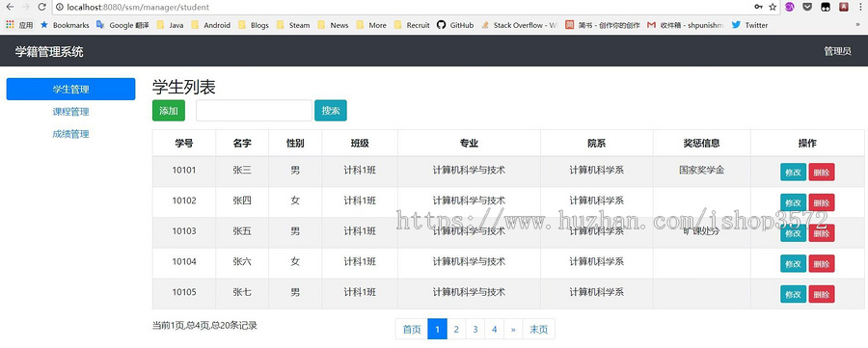This screenshot has width=868, height=348.
Task: Open the Steam bookmark folder
Action: pyautogui.click(x=293, y=25)
